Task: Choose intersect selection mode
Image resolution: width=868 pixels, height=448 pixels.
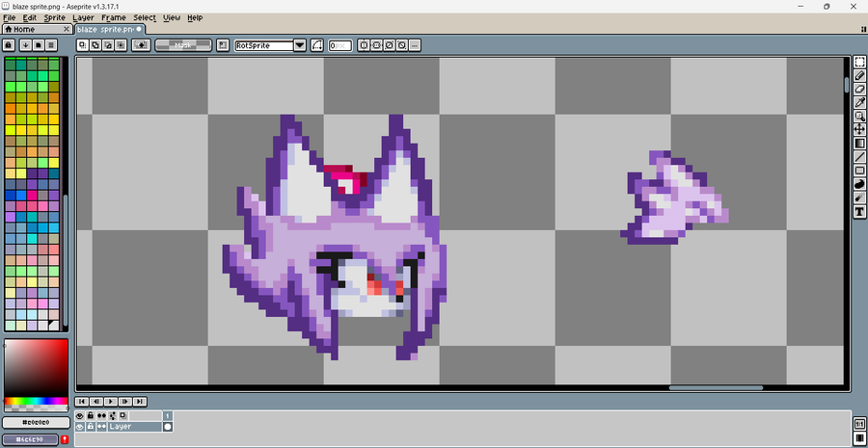Action: (x=121, y=45)
